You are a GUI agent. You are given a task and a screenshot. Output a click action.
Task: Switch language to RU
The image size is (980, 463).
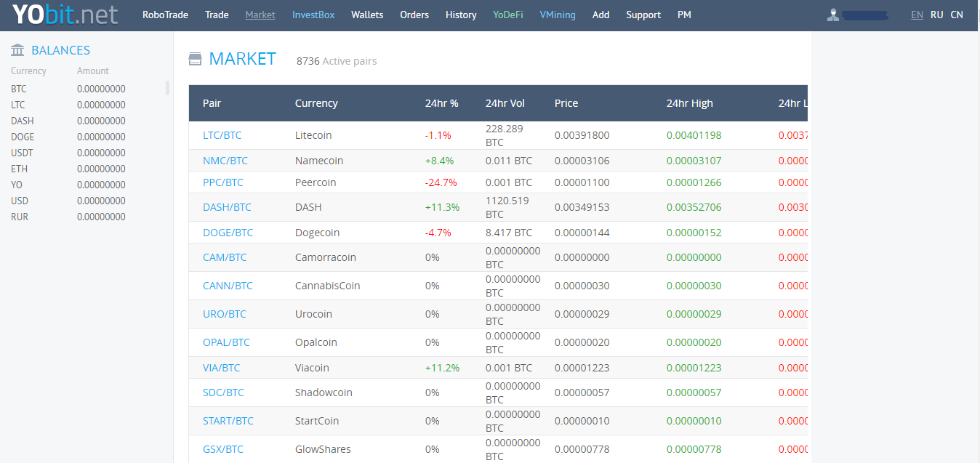click(936, 15)
